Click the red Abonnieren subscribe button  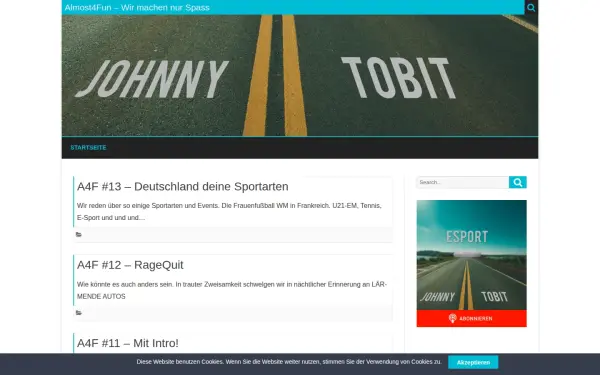[471, 318]
